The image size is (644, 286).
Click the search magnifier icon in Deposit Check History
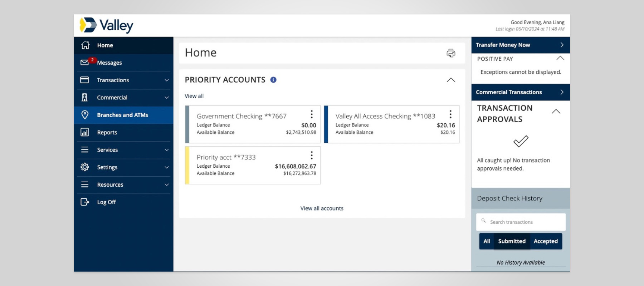point(483,221)
